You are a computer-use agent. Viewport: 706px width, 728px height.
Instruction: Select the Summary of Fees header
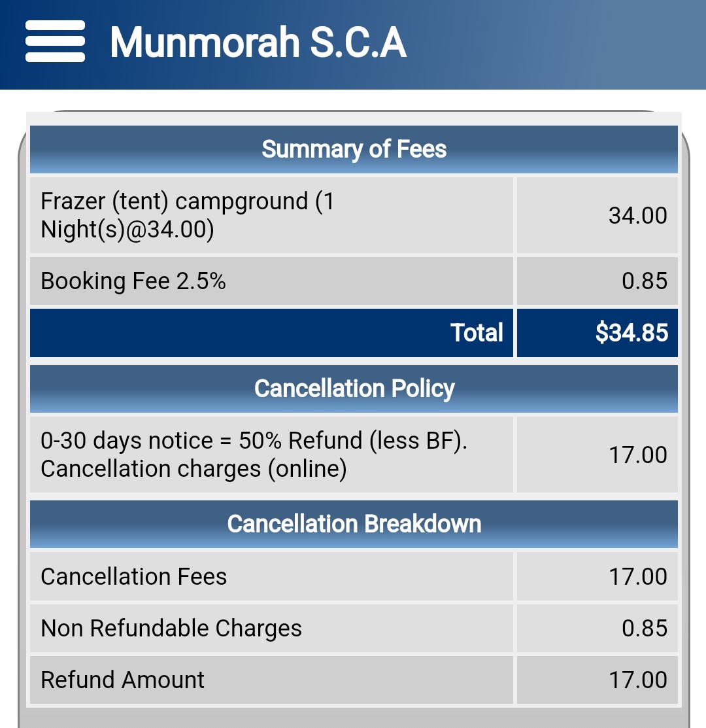pos(354,150)
